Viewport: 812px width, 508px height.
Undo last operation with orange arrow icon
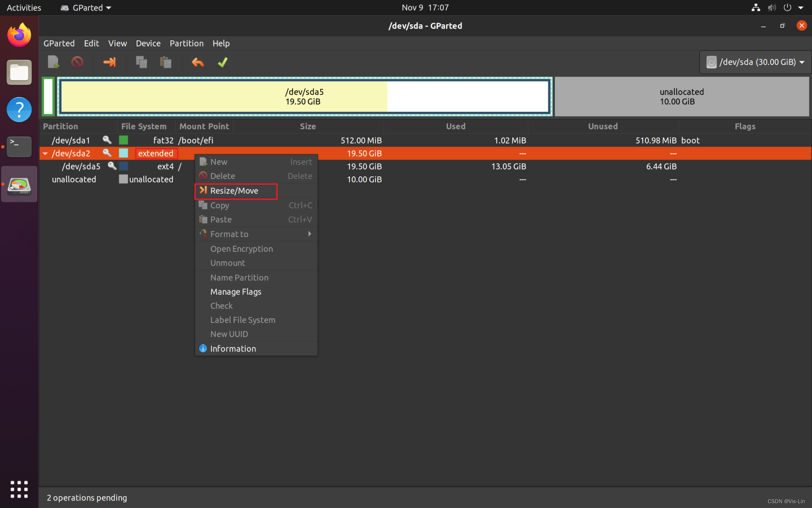click(198, 62)
